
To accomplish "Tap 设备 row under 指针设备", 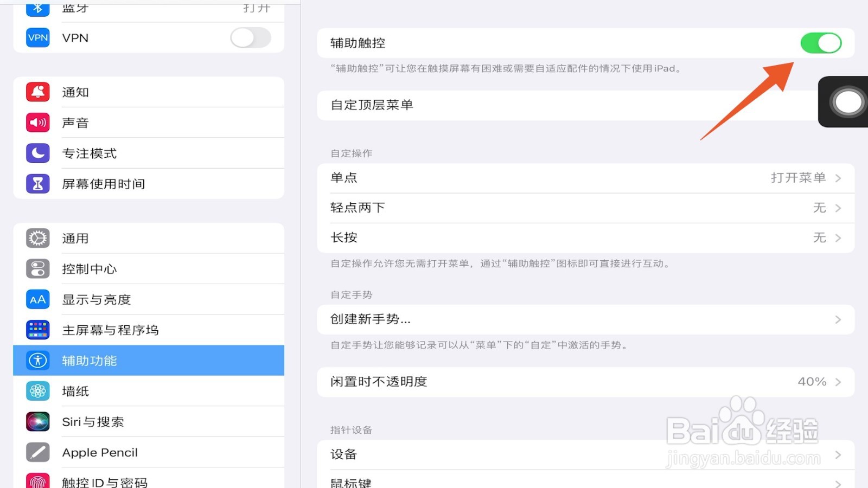I will 586,454.
